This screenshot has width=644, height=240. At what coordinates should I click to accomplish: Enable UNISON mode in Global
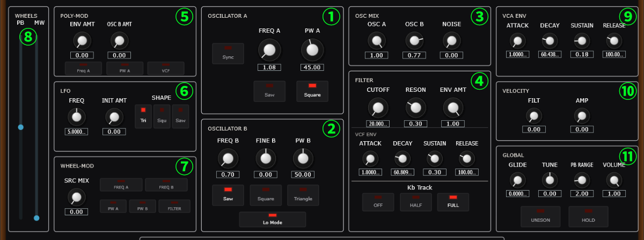point(540,216)
